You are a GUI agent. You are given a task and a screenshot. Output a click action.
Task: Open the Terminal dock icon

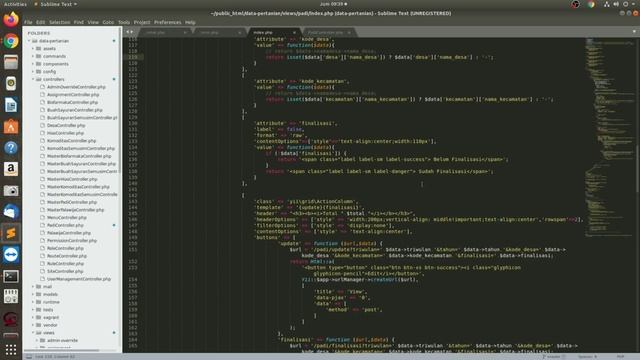coord(11,276)
